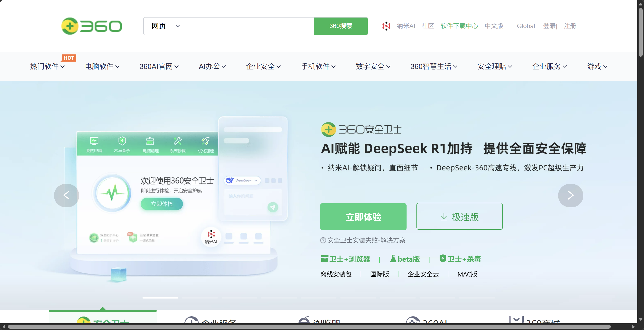Click the 立即体验 button
644x330 pixels.
363,216
